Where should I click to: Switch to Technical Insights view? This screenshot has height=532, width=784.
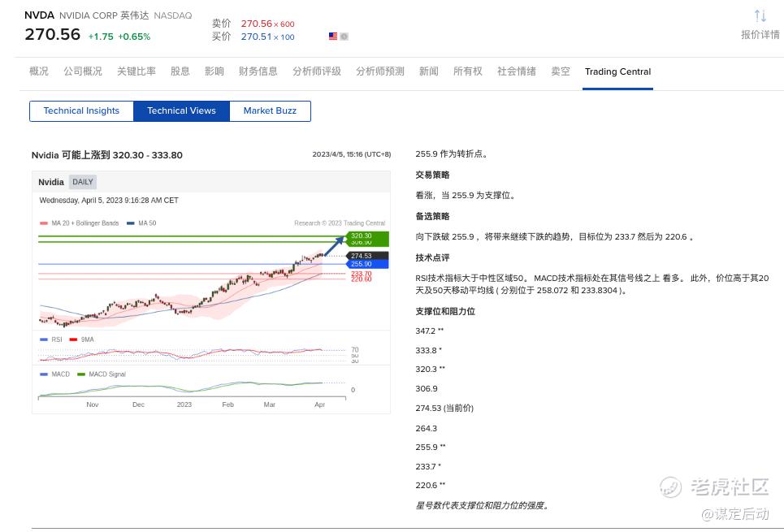[81, 111]
